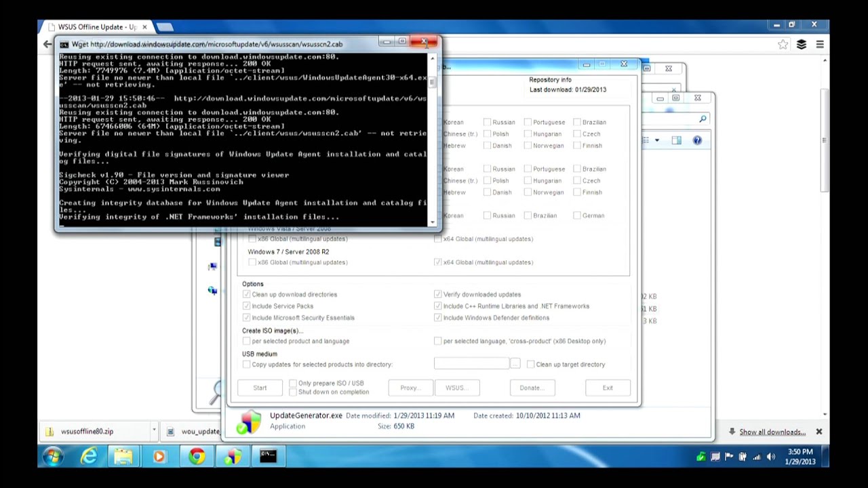This screenshot has height=488, width=868.
Task: Switch to the command prompt taskbar icon
Action: click(x=269, y=456)
